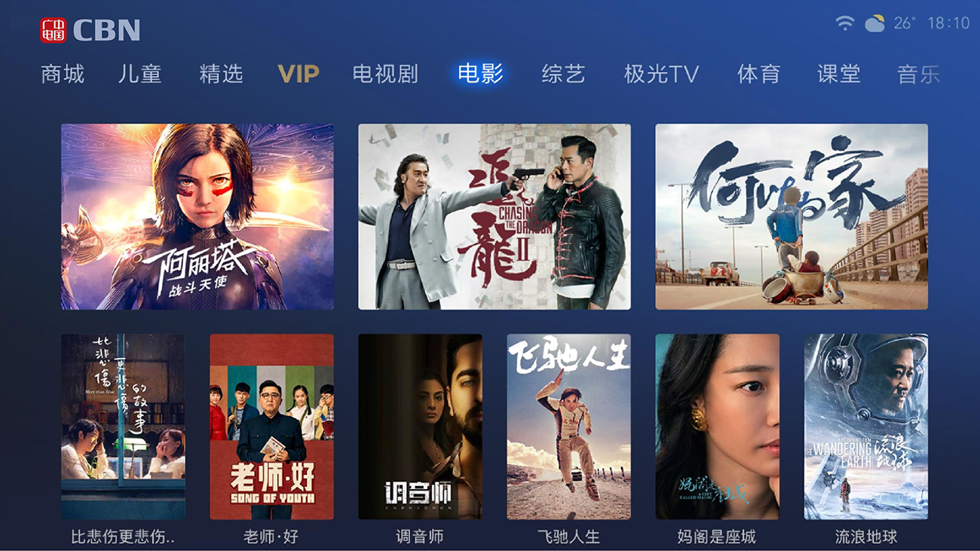Click the 18:10 clock display
980x551 pixels.
point(948,23)
